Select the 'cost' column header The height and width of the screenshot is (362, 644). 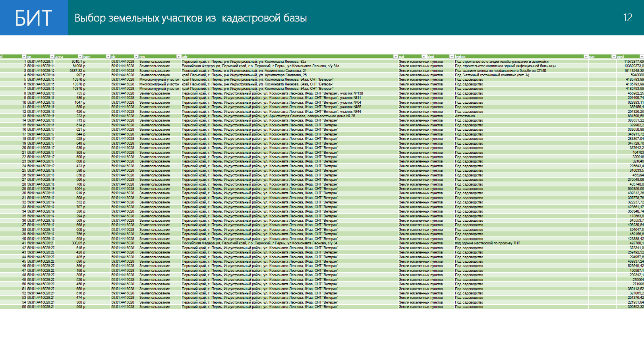pos(621,57)
